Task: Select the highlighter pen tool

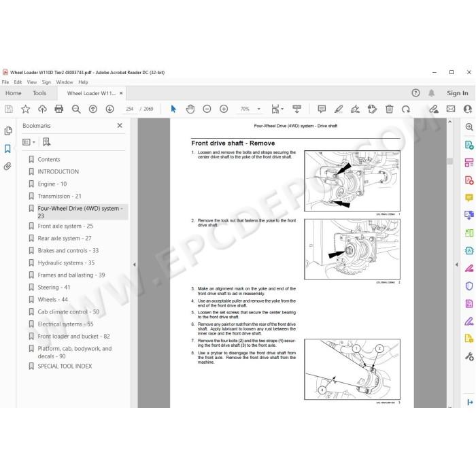Action: coord(339,109)
